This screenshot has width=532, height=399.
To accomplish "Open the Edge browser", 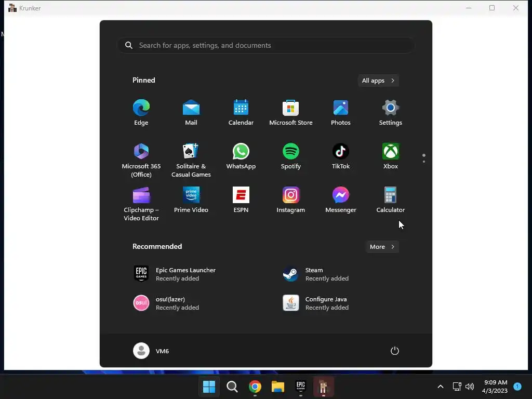I will pyautogui.click(x=141, y=113).
